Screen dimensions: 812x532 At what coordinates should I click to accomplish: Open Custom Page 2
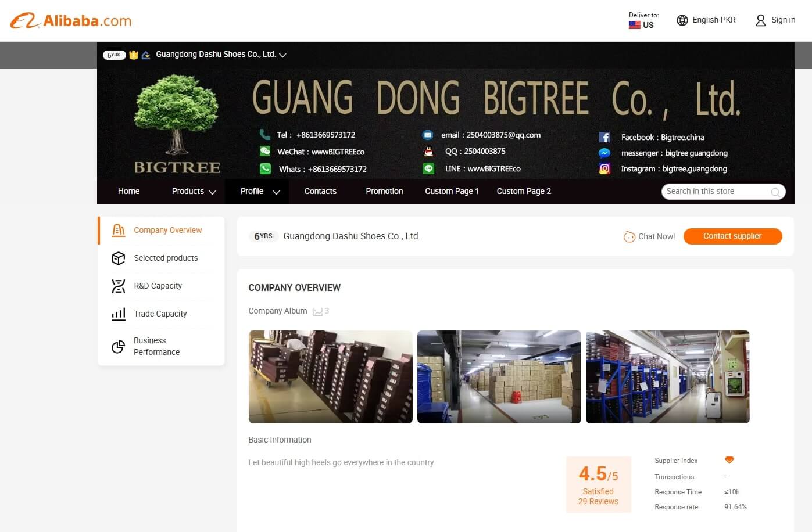[524, 191]
